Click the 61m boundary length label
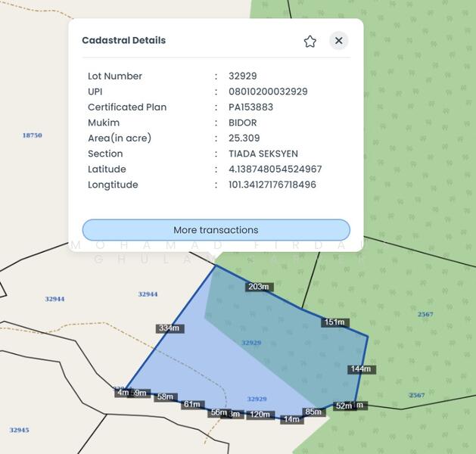Screen dimensions: 476x454 click(x=191, y=404)
